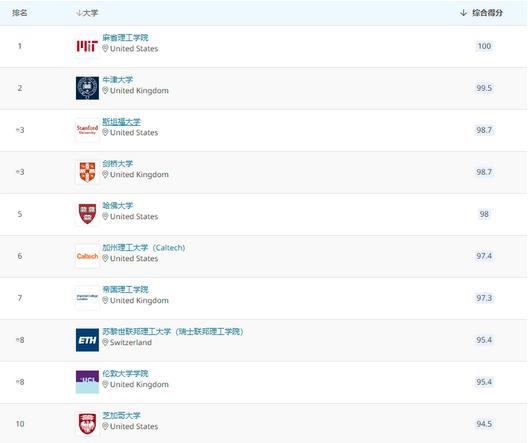Click United States location under 麻省理工学院

point(134,49)
